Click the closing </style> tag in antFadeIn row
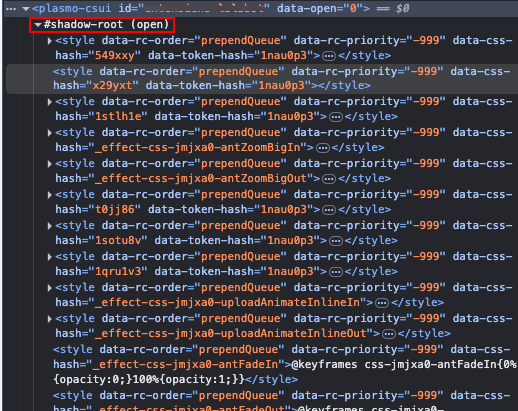The width and height of the screenshot is (518, 411). [x=271, y=379]
